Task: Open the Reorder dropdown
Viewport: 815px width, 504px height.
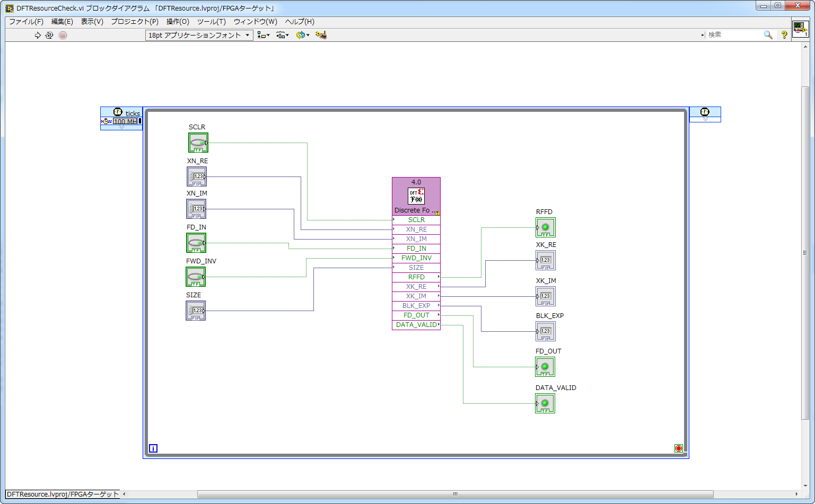Action: pyautogui.click(x=303, y=35)
